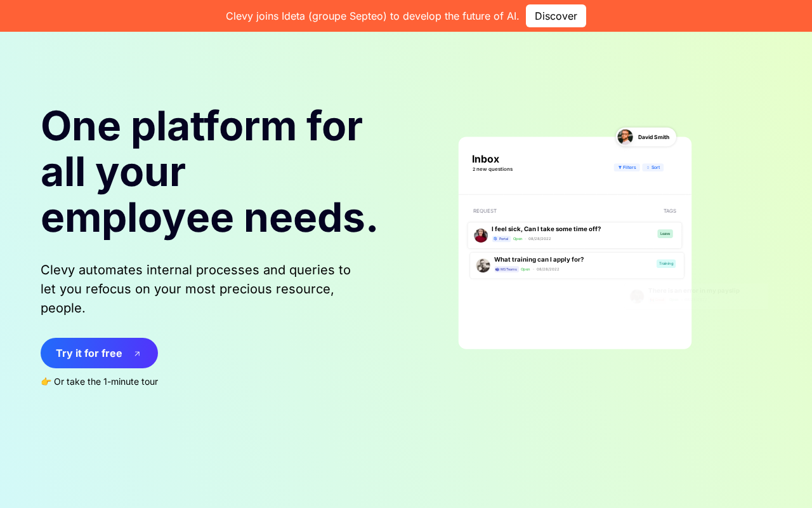Select the Portal source badge

click(x=501, y=239)
